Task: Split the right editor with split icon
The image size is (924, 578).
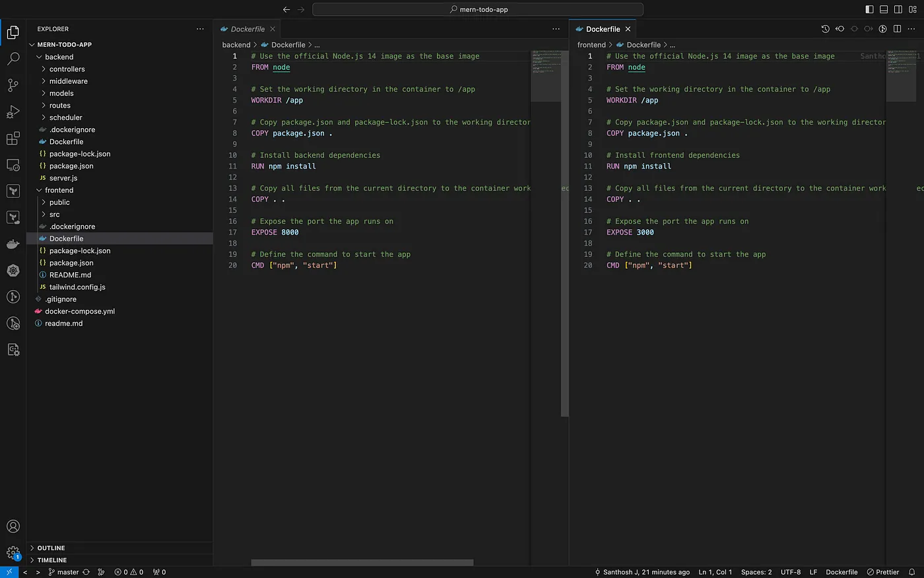Action: [897, 29]
